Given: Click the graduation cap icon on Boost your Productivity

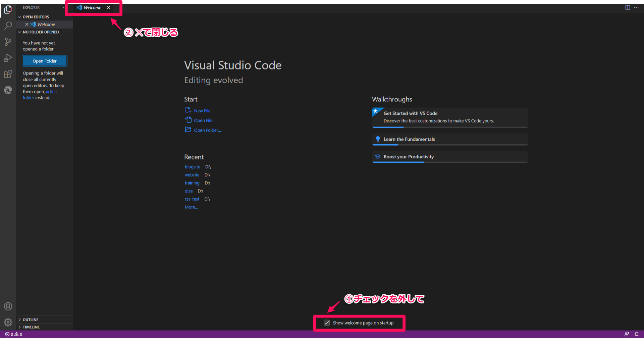Looking at the screenshot, I should tap(378, 157).
